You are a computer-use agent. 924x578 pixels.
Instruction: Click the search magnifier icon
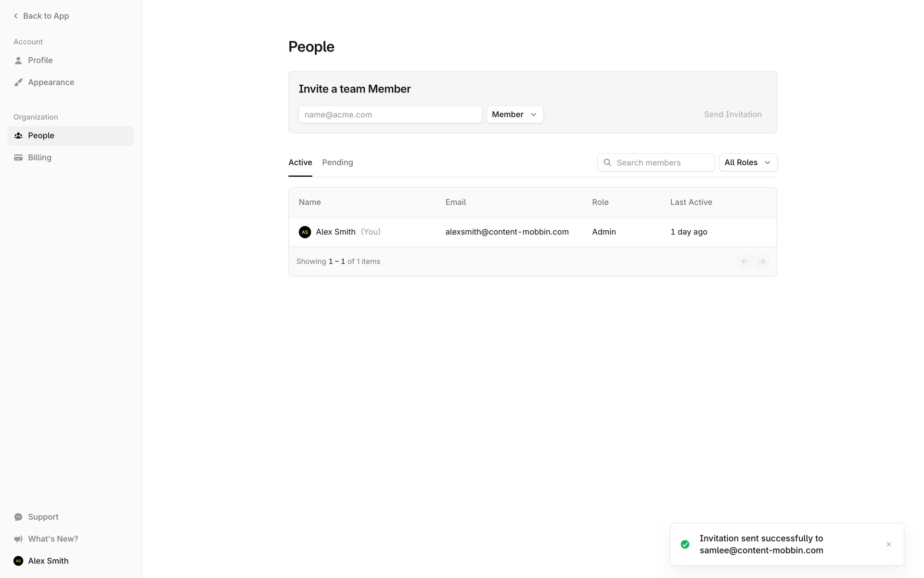tap(607, 163)
